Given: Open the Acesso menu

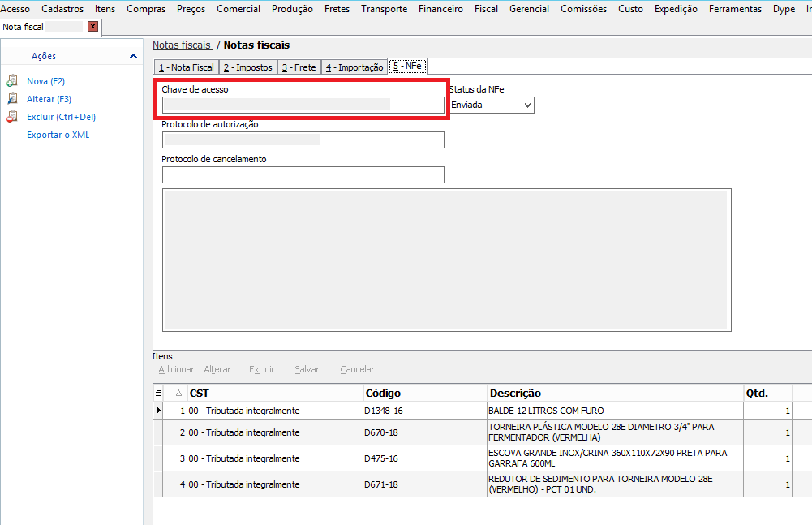Looking at the screenshot, I should tap(15, 9).
